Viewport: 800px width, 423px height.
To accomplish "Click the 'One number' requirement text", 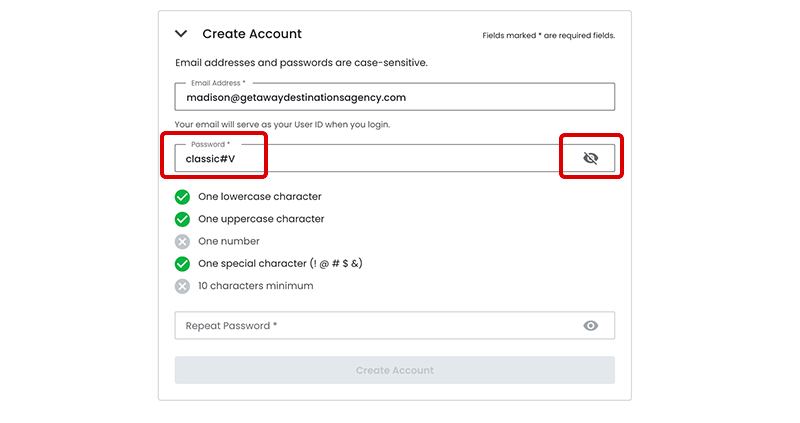I will coord(229,241).
